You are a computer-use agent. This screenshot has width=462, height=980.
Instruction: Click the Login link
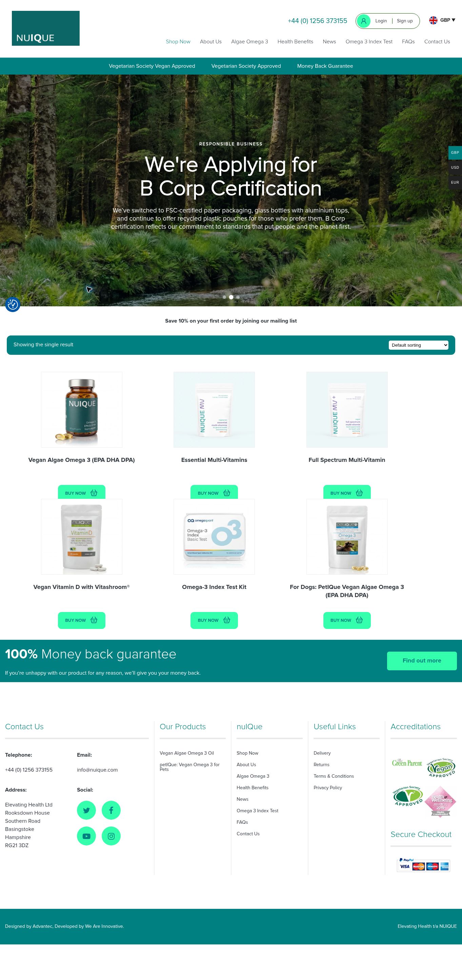pyautogui.click(x=381, y=21)
